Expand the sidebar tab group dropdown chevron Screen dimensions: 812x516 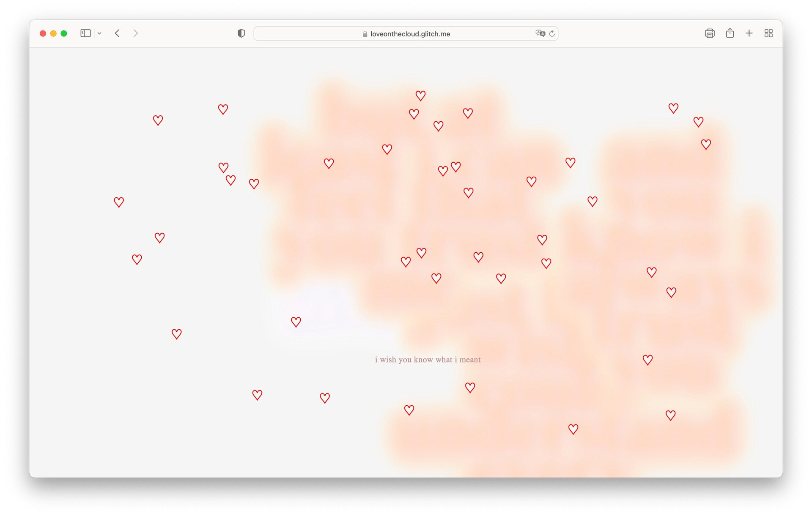pyautogui.click(x=99, y=33)
